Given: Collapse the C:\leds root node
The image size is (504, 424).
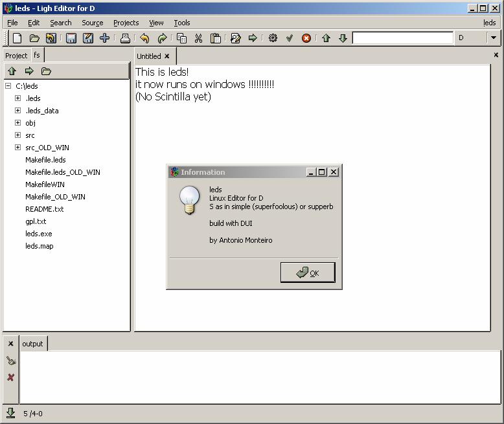Looking at the screenshot, I should click(8, 86).
